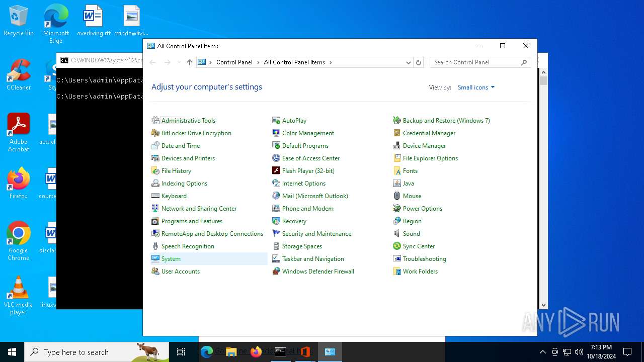Show hidden system tray icons

542,352
